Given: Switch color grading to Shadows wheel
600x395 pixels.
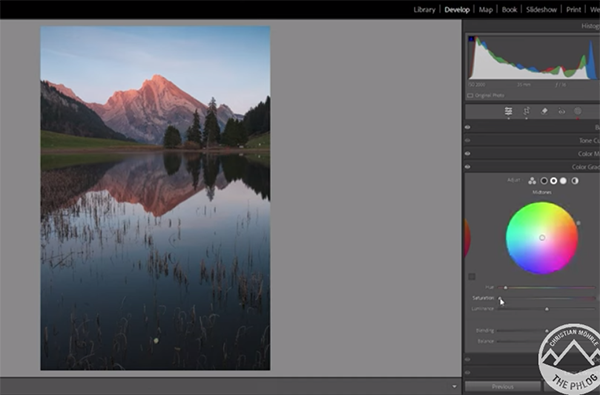Looking at the screenshot, I should [544, 181].
